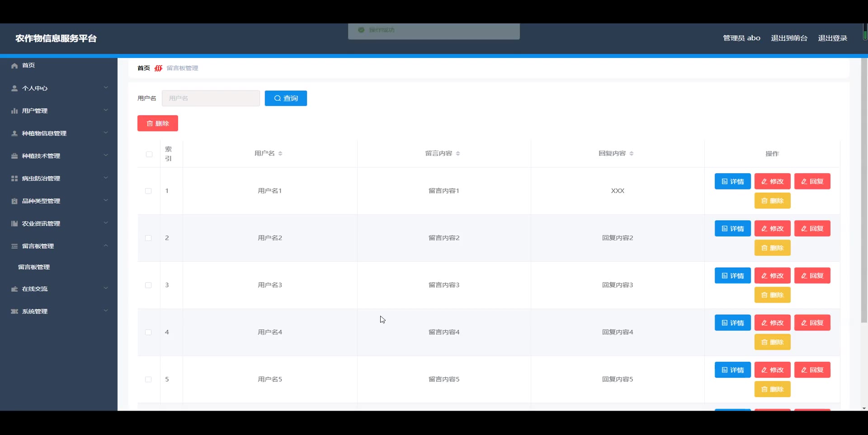868x435 pixels.
Task: Click 回复 button for 用户名2 row
Action: click(812, 228)
